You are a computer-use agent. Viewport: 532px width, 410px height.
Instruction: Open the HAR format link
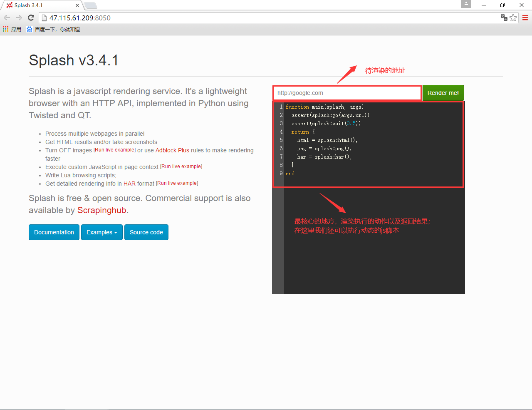point(129,184)
